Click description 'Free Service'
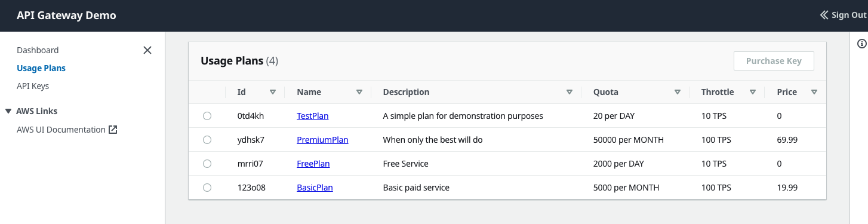The height and width of the screenshot is (224, 868). [x=406, y=164]
